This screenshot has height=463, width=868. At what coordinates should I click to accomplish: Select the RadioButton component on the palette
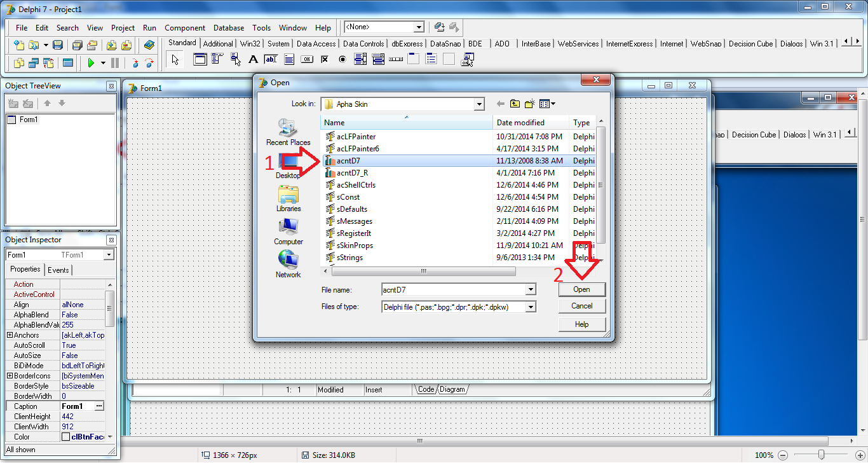[x=342, y=60]
